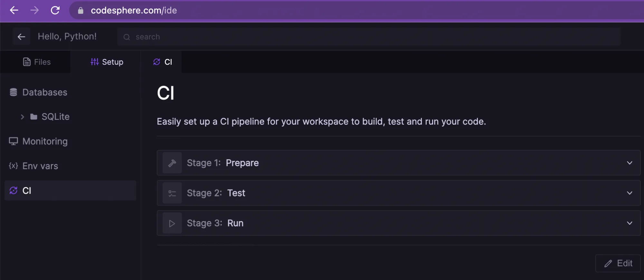Click inside the search field

pyautogui.click(x=225, y=36)
